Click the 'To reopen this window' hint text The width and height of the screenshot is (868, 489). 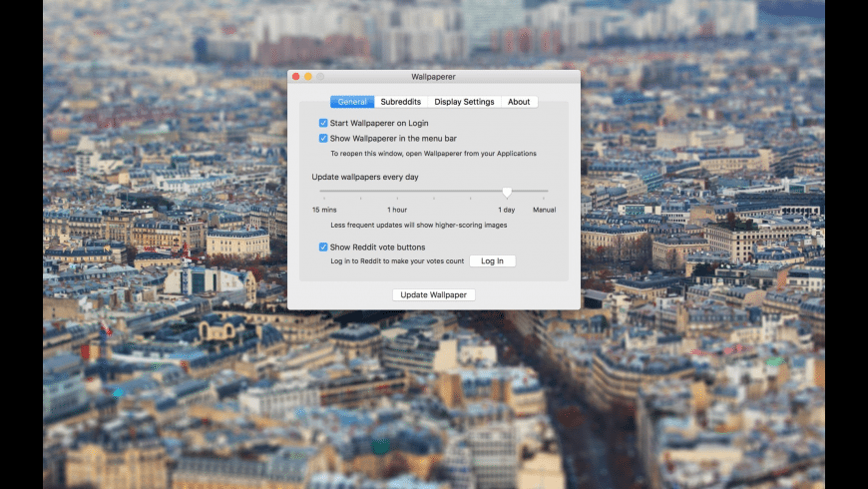click(433, 154)
